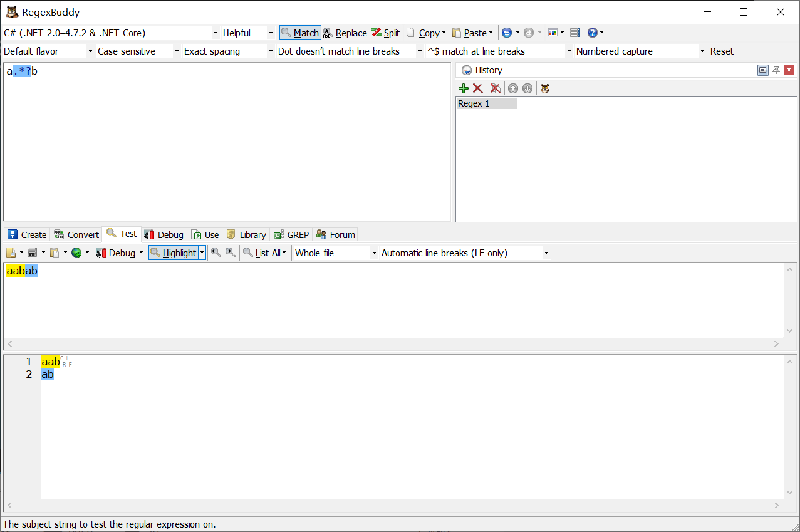Open the Debug dropdown in Test toolbar
The width and height of the screenshot is (800, 532).
(x=142, y=253)
